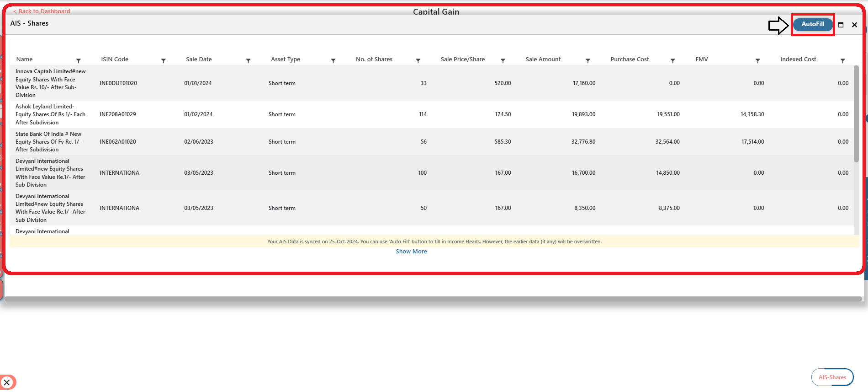
Task: Open the FMV column filter
Action: pos(758,60)
